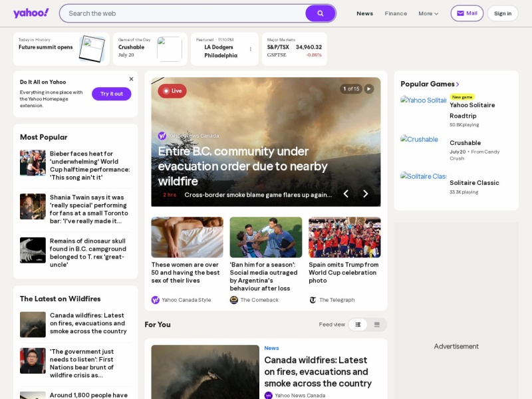Image resolution: width=532 pixels, height=399 pixels.
Task: Go to previous headline slide arrow
Action: pos(346,194)
